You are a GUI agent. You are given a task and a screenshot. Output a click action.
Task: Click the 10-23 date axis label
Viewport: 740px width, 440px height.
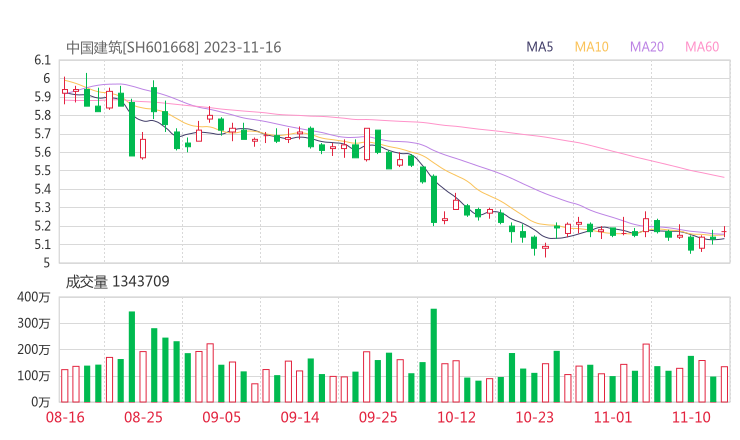(x=534, y=417)
